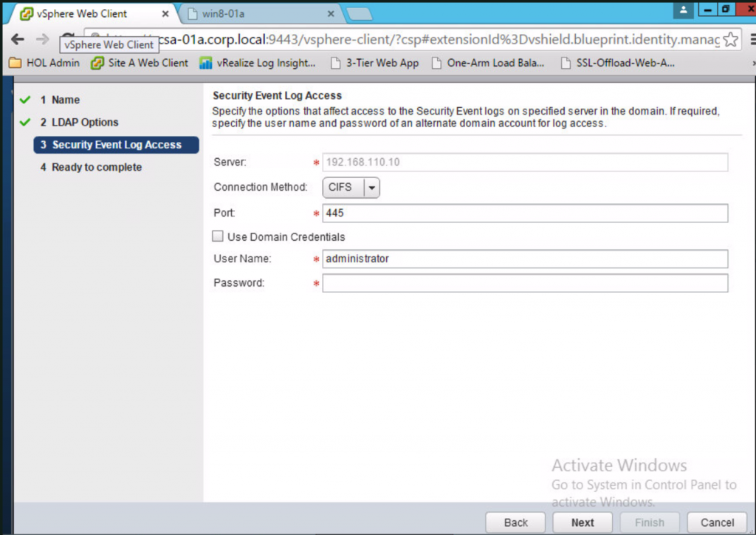Click the Chrome user profile icon

coord(684,10)
